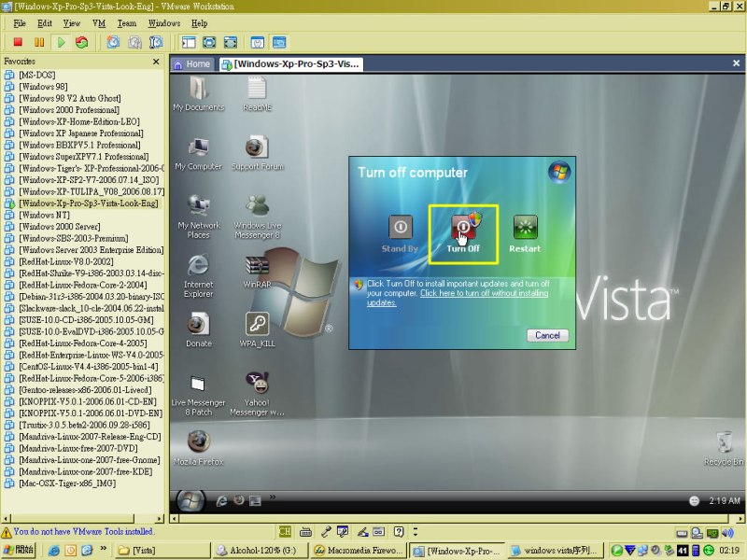Click the red Power Off toolbar button
The width and height of the screenshot is (747, 560).
pyautogui.click(x=18, y=42)
